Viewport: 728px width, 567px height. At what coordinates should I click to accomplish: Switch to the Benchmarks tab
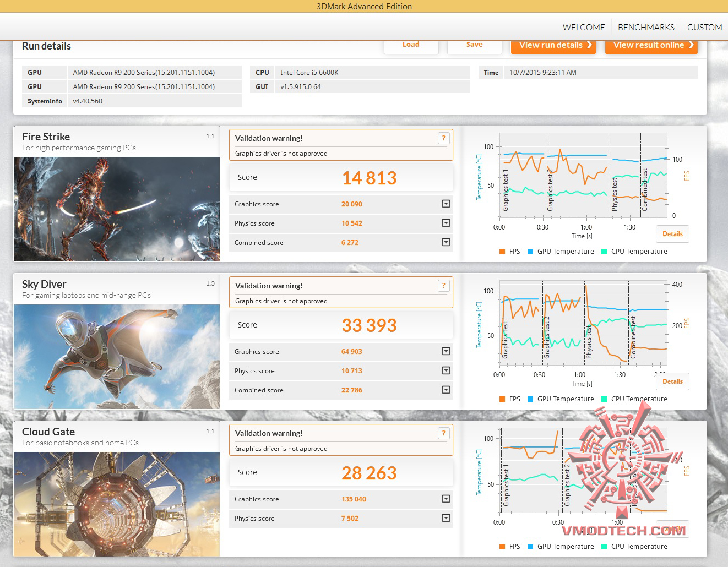[x=646, y=27]
